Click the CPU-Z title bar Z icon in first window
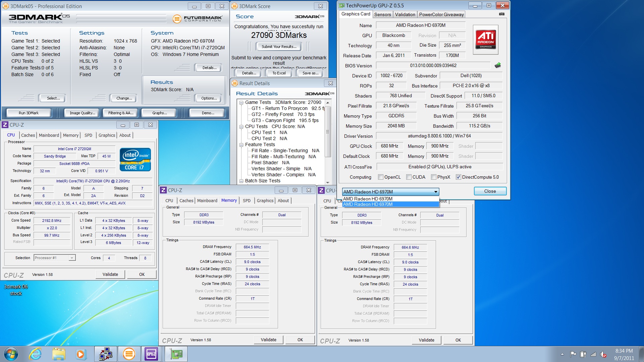The width and height of the screenshot is (644, 362). coord(5,125)
